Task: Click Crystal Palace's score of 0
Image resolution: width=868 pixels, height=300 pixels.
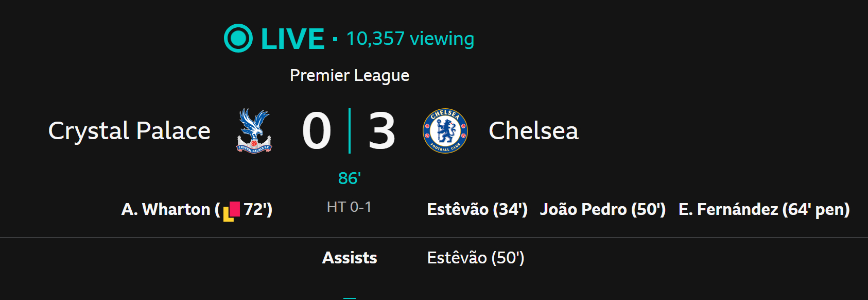Action: tap(317, 131)
